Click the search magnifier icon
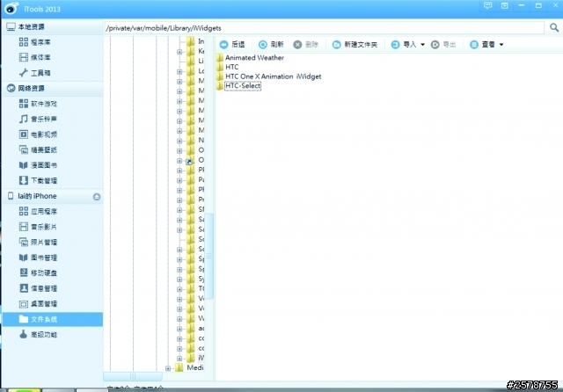This screenshot has height=392, width=563. 554,27
